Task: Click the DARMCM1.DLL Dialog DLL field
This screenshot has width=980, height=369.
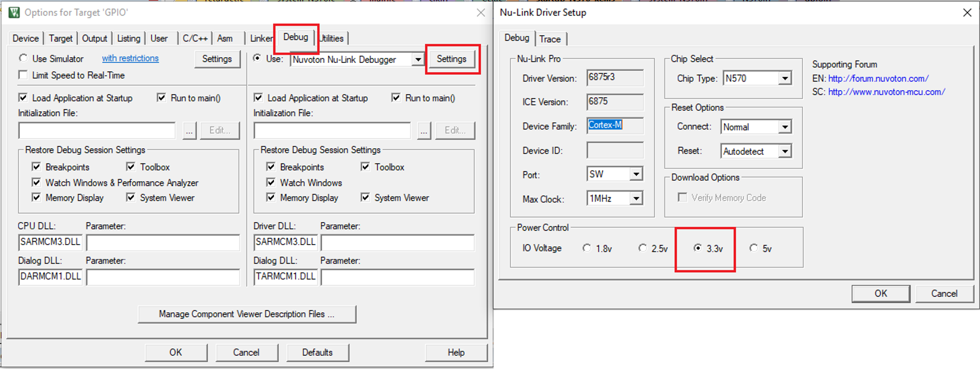Action: click(50, 277)
